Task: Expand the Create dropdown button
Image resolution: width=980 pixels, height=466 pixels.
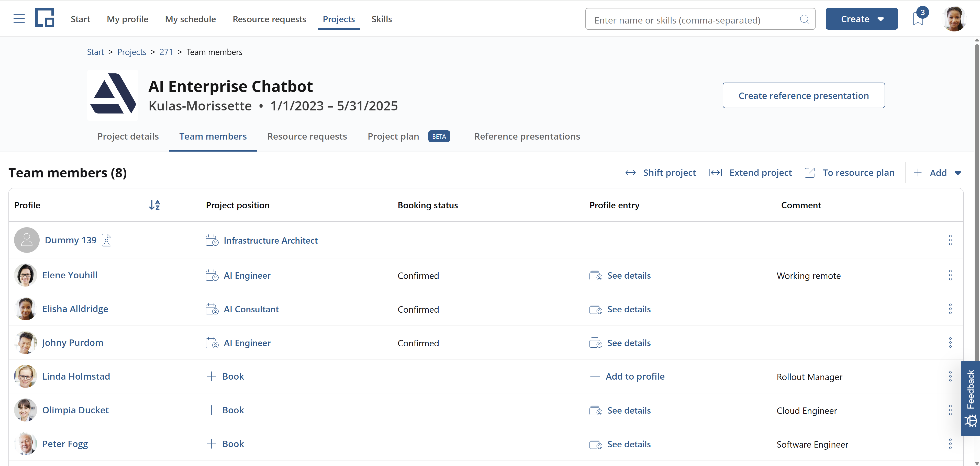Action: click(861, 19)
